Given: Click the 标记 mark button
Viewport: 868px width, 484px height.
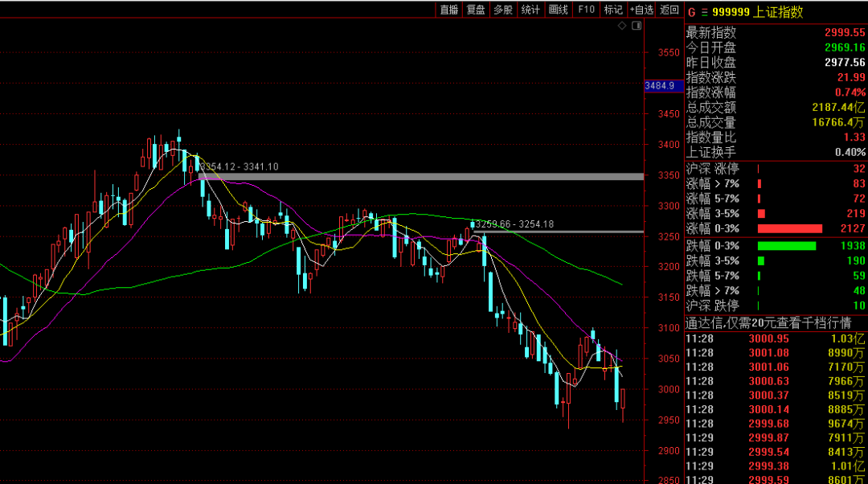Looking at the screenshot, I should 613,10.
